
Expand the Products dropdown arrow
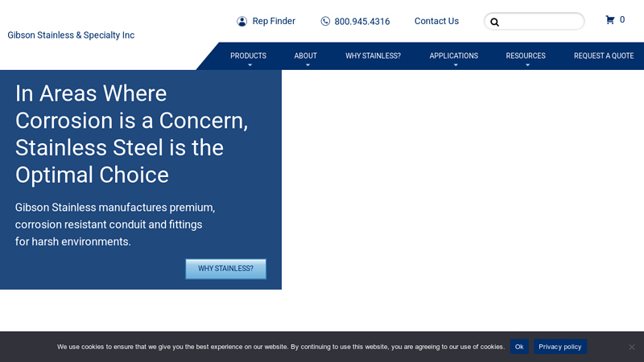pyautogui.click(x=250, y=65)
